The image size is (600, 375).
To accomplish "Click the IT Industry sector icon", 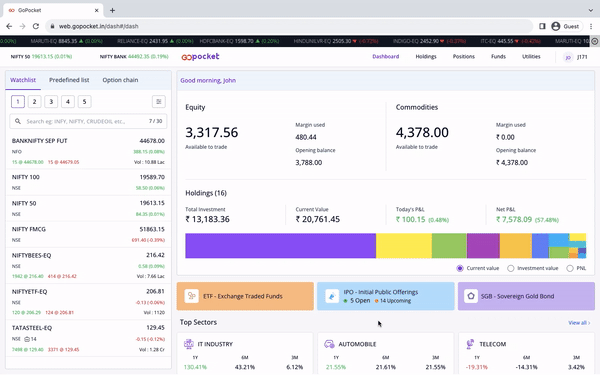I will click(189, 344).
